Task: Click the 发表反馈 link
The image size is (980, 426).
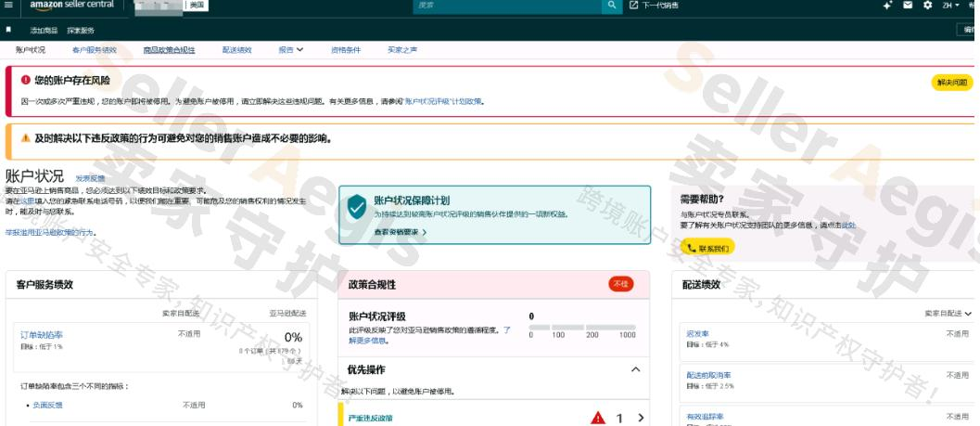Action: [x=90, y=178]
